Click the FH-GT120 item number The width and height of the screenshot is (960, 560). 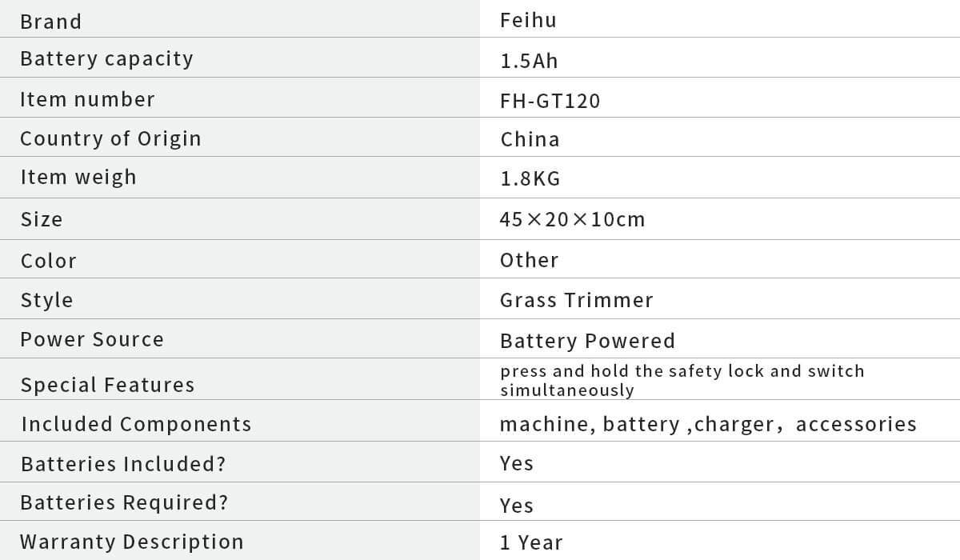pos(550,101)
